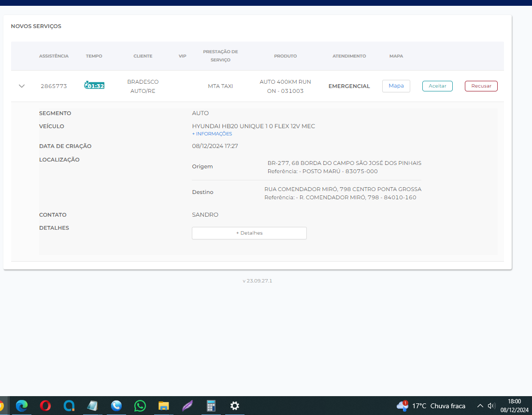The image size is (532, 415).
Task: Expand the + Detalhes section
Action: pos(249,233)
